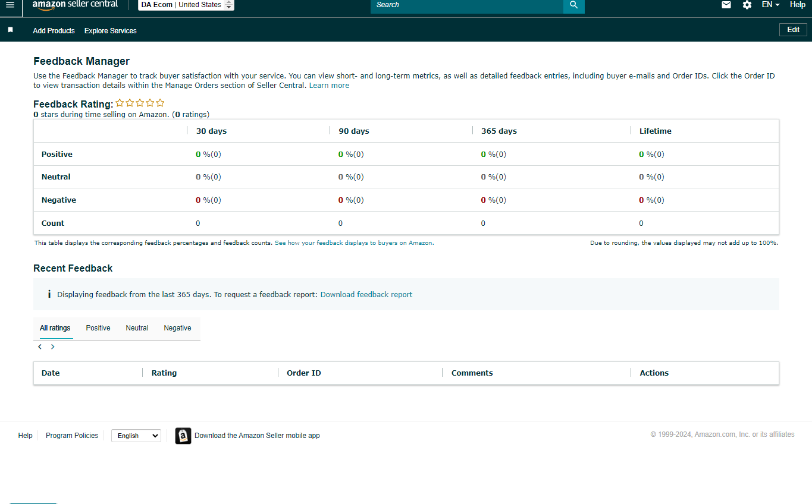The width and height of the screenshot is (812, 504).
Task: Click the Positive percentage for 30 days
Action: click(x=208, y=155)
